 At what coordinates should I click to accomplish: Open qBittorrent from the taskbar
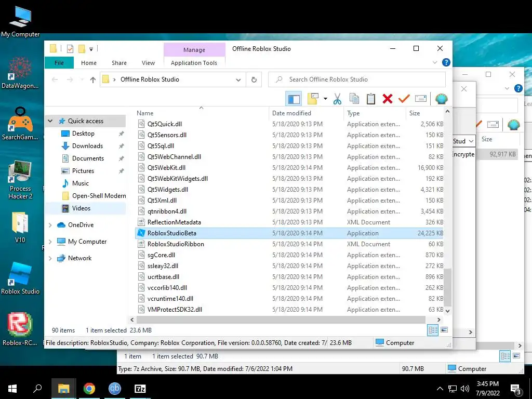pyautogui.click(x=115, y=389)
